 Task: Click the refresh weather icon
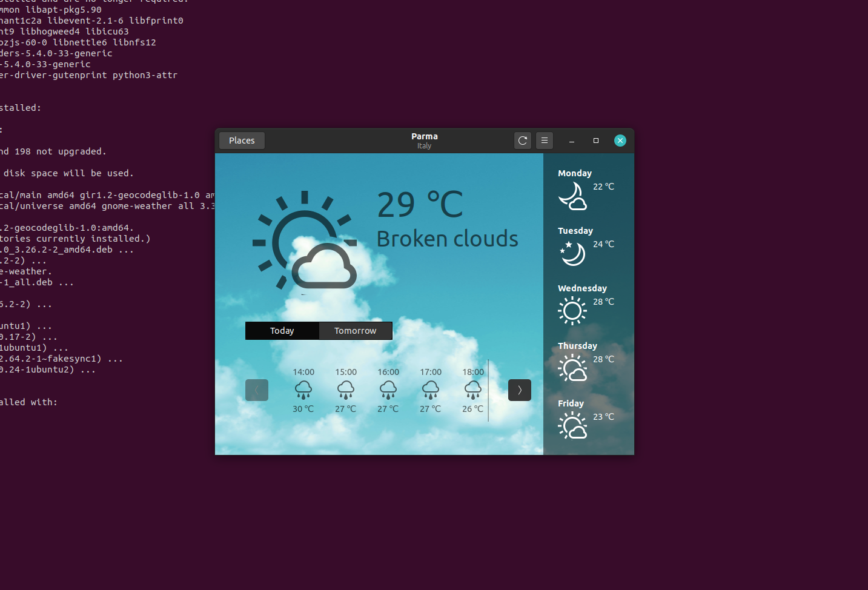point(522,140)
